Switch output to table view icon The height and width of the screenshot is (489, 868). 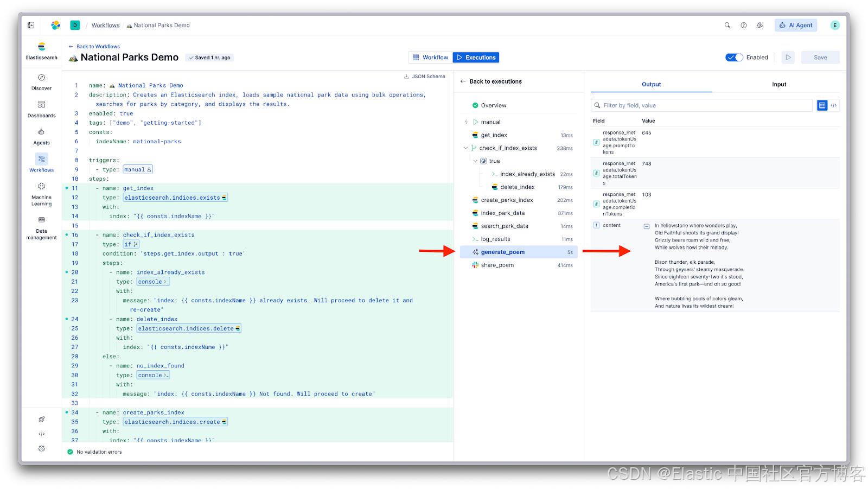pyautogui.click(x=822, y=105)
